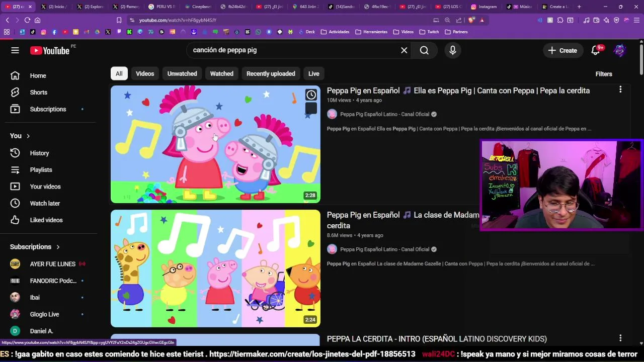Expand the You section chevron
644x362 pixels.
pos(28,136)
